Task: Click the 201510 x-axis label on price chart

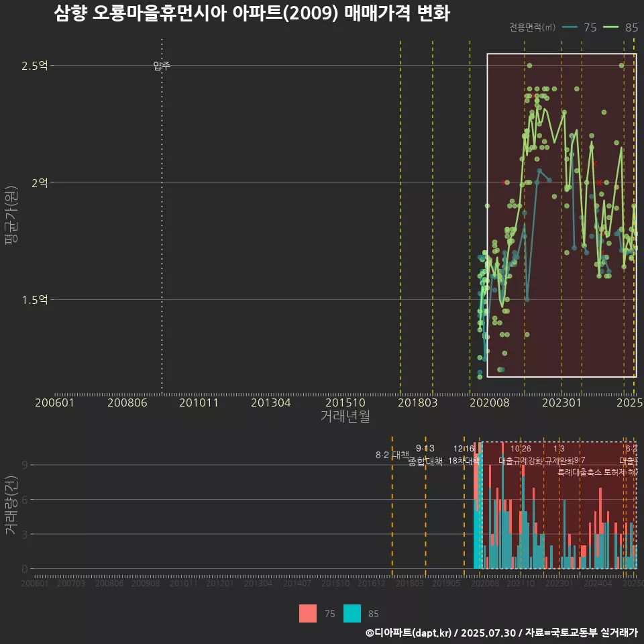Action: click(345, 402)
